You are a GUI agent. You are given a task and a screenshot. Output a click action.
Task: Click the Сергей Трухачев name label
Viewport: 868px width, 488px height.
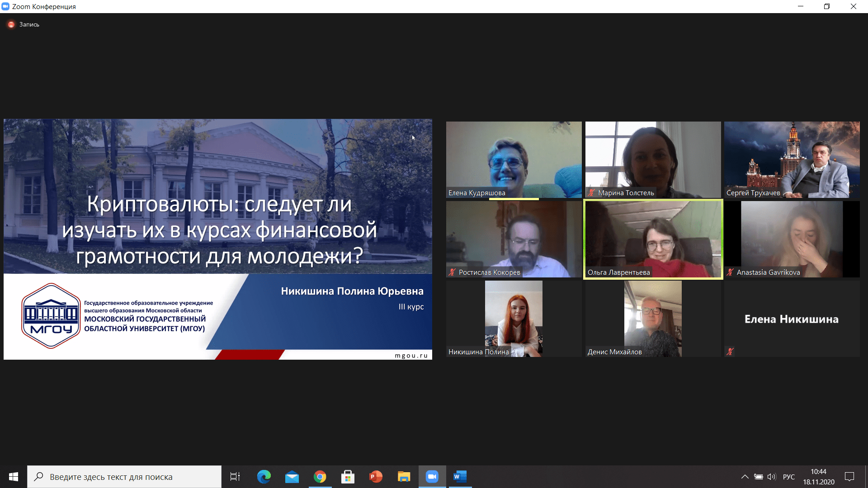tap(753, 192)
